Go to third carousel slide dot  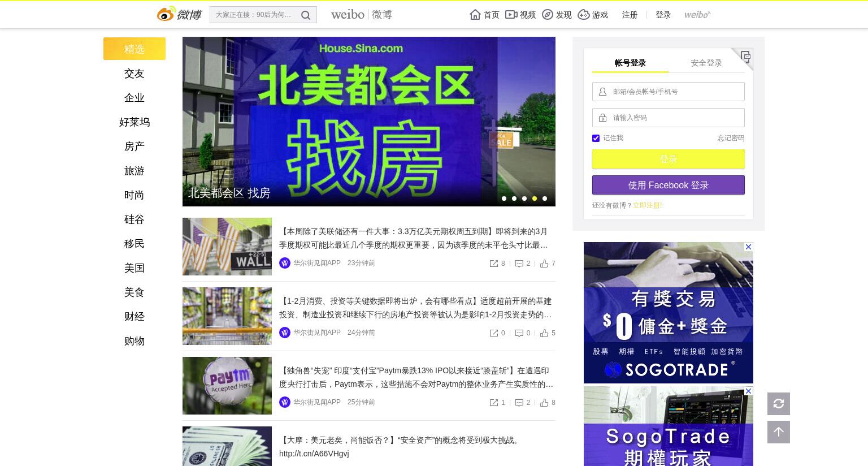(524, 199)
